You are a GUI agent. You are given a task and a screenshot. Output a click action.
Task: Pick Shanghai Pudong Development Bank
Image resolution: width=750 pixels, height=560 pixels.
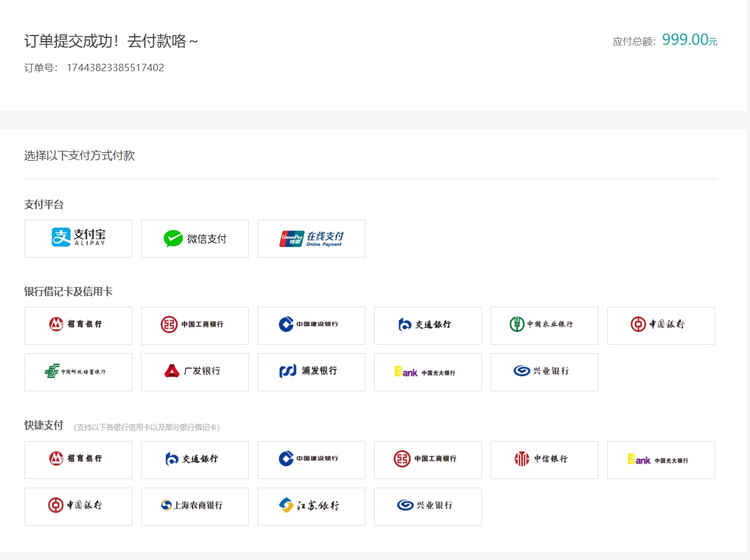click(311, 372)
